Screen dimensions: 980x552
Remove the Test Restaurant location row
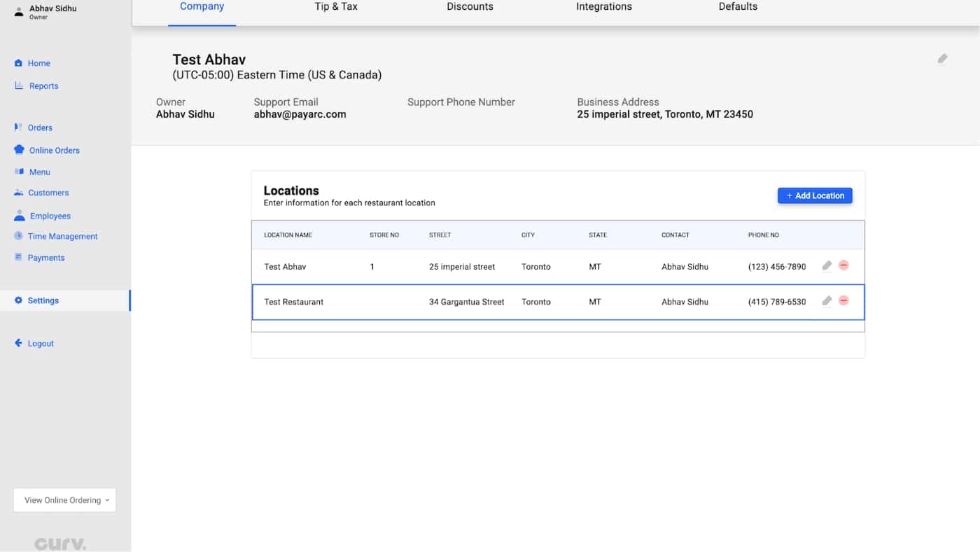843,301
